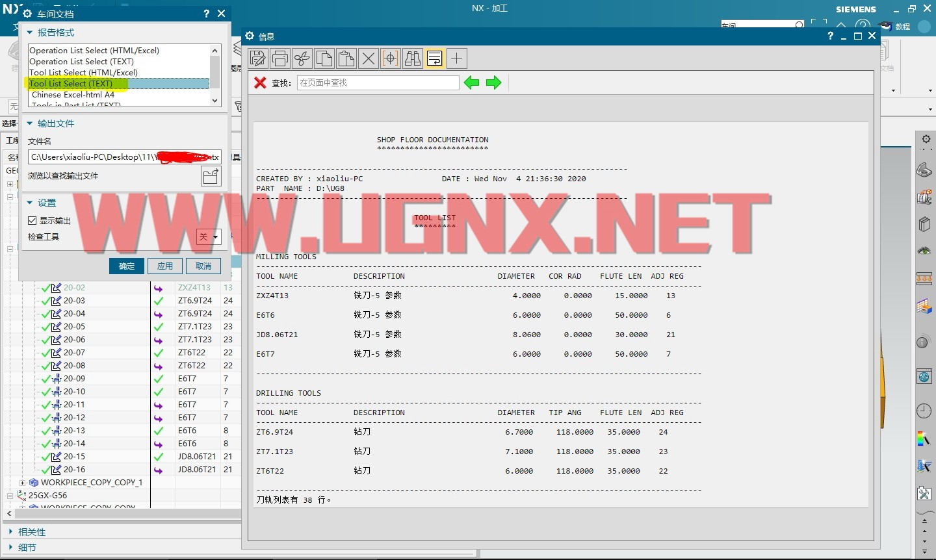Click tool cell ZT6.9T24 in row 20-03
This screenshot has height=560, width=936.
[195, 301]
